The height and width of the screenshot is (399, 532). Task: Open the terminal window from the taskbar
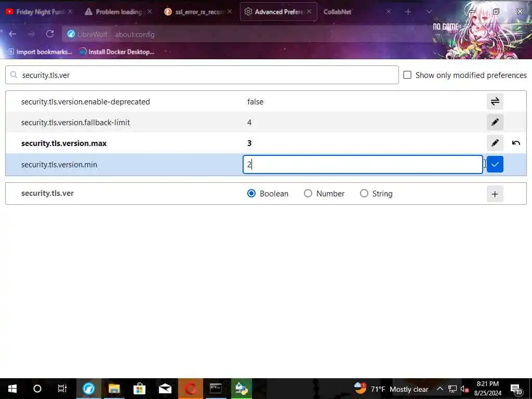(216, 389)
